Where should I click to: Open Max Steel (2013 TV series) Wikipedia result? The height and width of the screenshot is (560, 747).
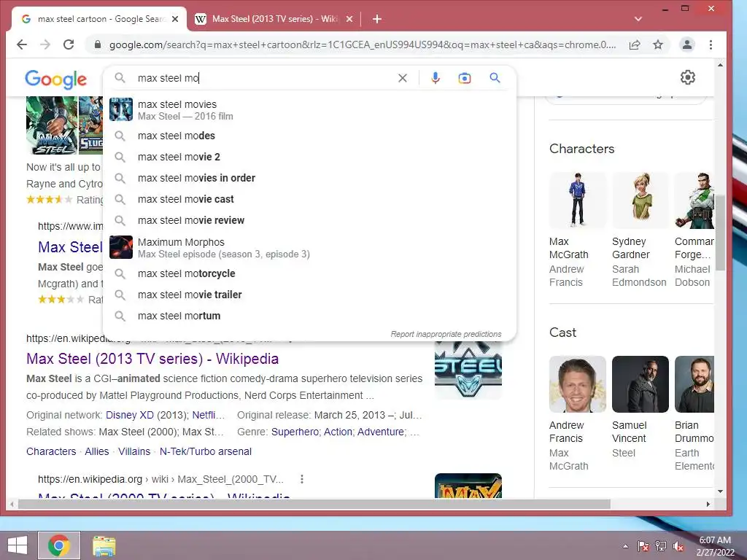152,359
